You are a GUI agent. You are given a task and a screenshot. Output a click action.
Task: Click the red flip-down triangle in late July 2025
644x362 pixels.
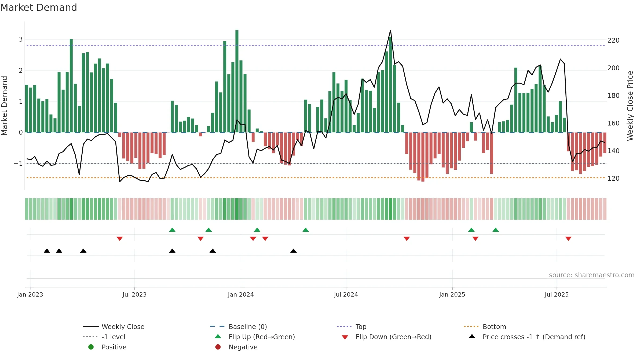(568, 239)
